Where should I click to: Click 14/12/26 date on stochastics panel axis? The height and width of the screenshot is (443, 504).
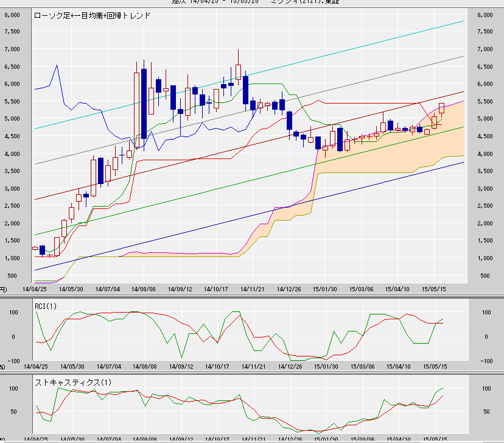coord(290,439)
